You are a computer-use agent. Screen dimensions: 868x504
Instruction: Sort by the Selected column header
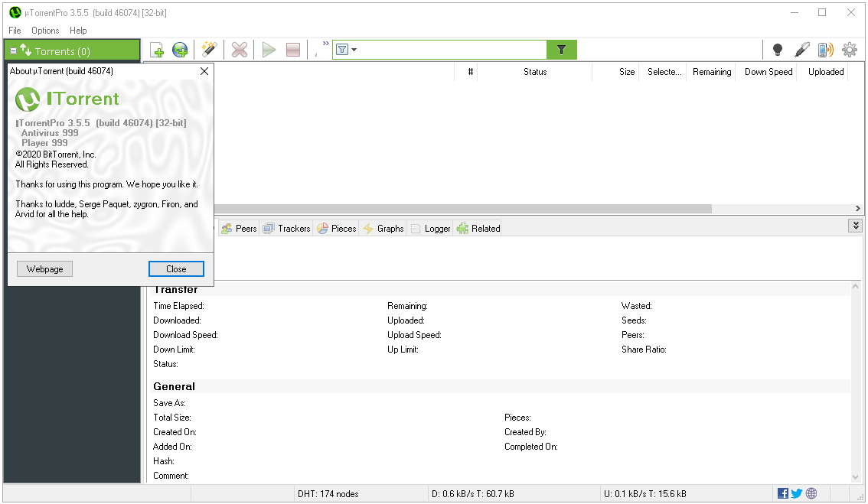click(664, 72)
